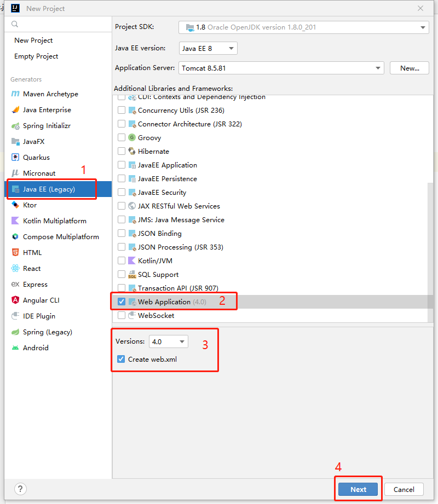Enable JavaEE Persistence checkbox
Screen dimensions: 438x504
[x=122, y=178]
